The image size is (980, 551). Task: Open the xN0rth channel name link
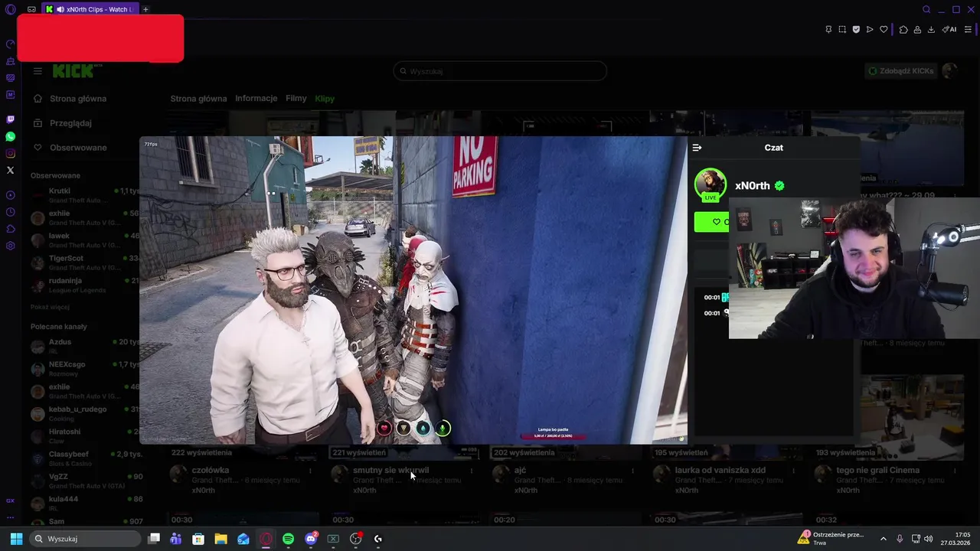753,186
